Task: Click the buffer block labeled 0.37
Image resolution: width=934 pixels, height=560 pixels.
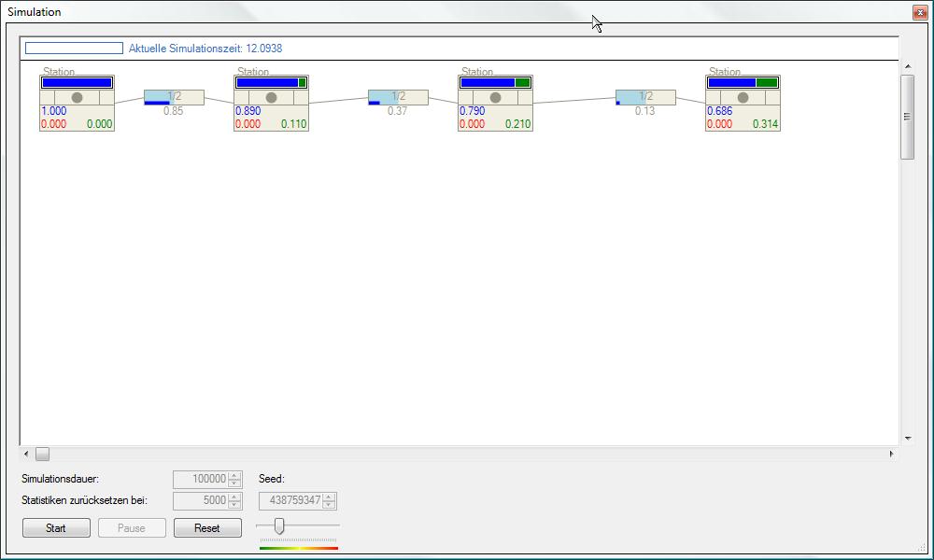Action: [x=398, y=97]
